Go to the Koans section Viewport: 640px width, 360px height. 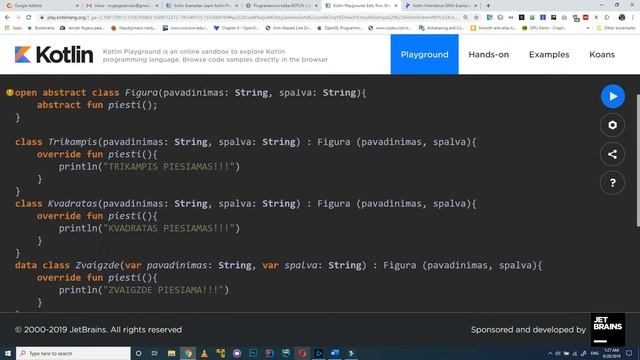click(x=602, y=54)
